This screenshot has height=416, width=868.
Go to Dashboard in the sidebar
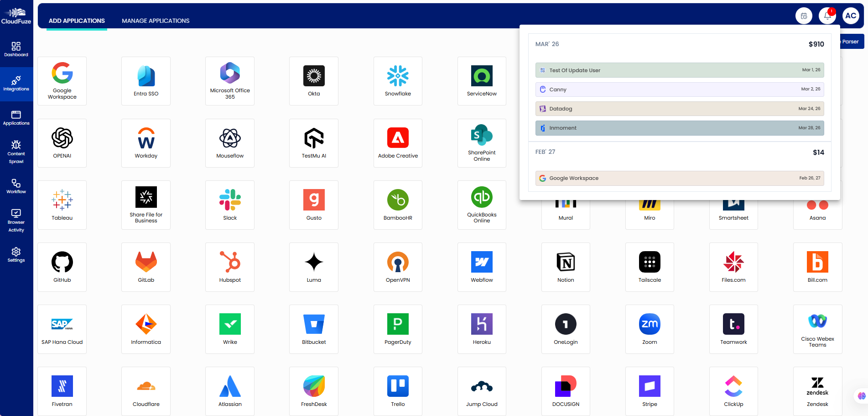point(16,49)
